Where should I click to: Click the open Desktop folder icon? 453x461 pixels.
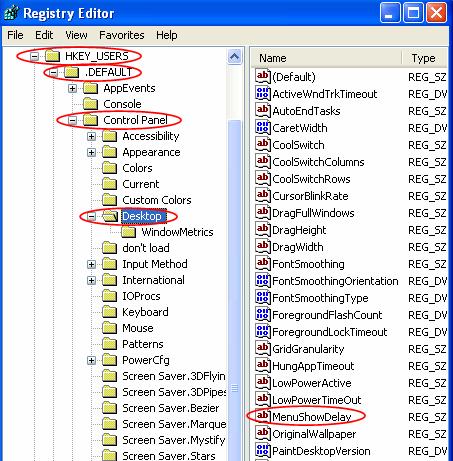coord(110,216)
